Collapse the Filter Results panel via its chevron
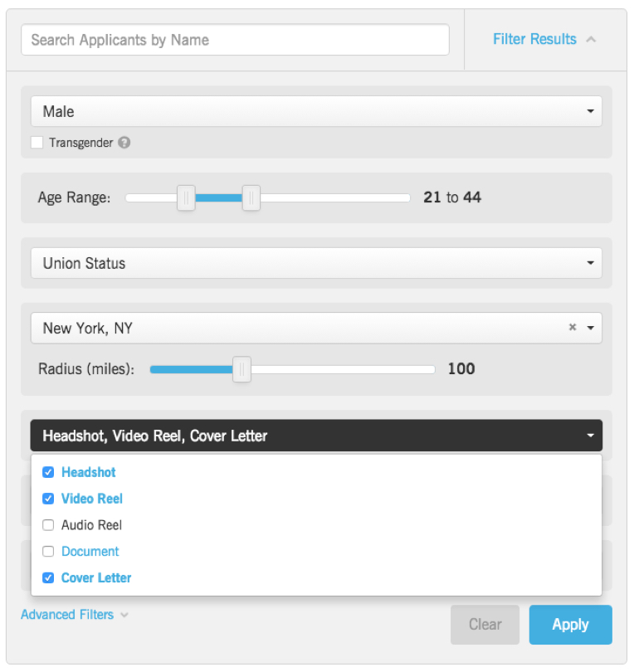 591,38
